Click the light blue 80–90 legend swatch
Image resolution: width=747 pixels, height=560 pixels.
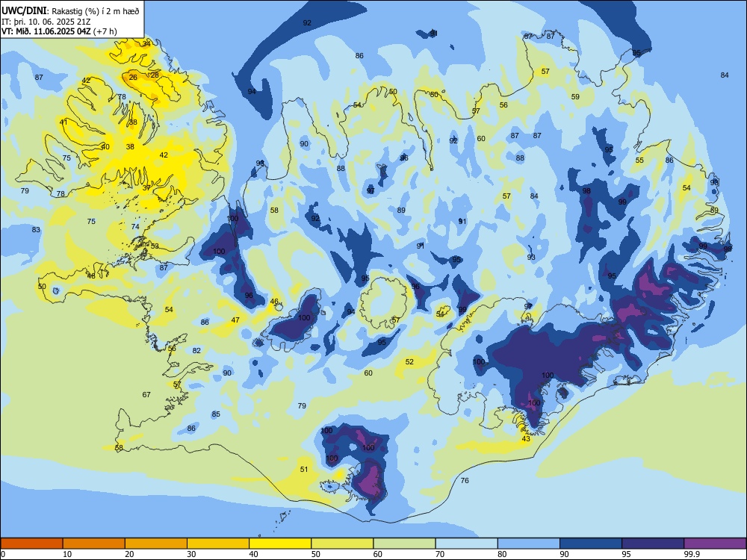pyautogui.click(x=529, y=543)
